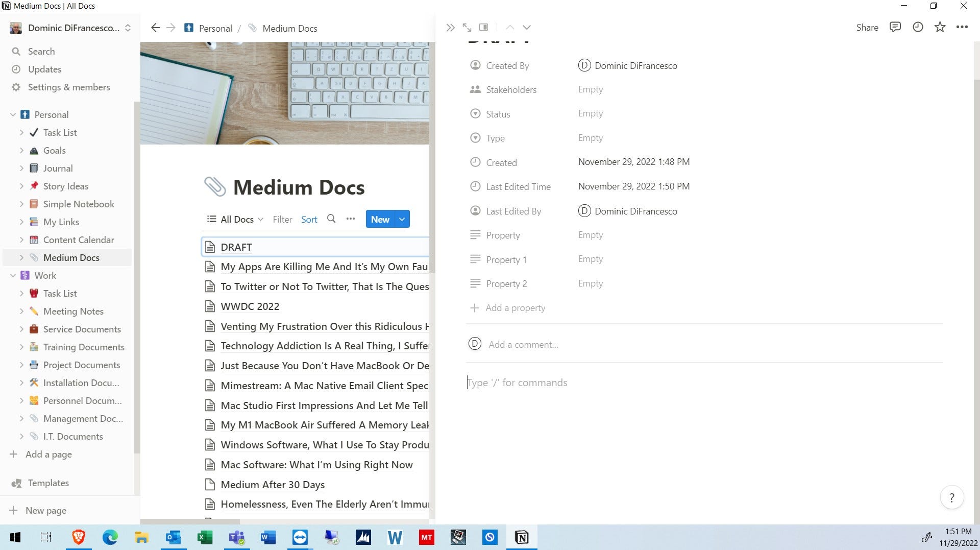Open Settings & members
Screen dimensions: 980x550
69,87
